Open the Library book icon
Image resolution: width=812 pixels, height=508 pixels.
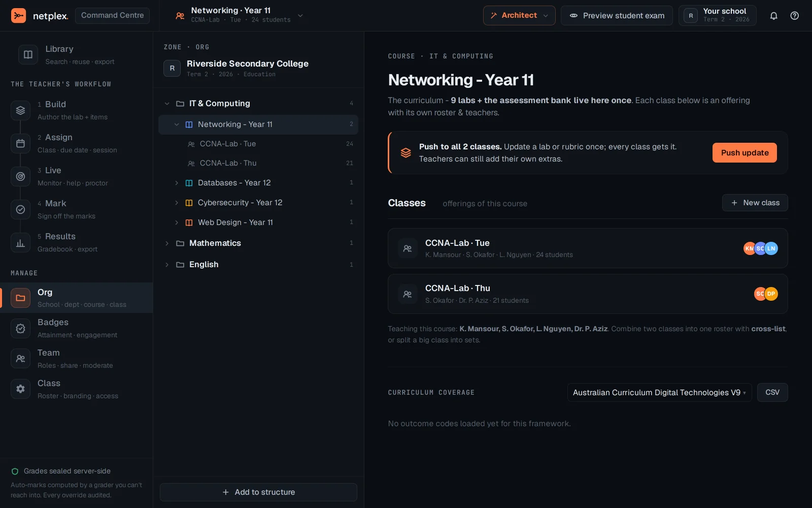tap(28, 54)
